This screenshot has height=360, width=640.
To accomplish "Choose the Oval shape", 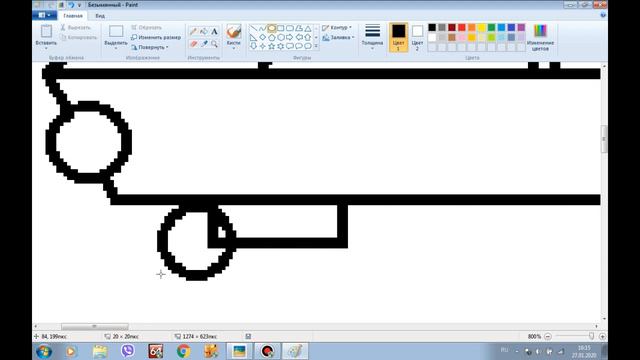I will [271, 28].
